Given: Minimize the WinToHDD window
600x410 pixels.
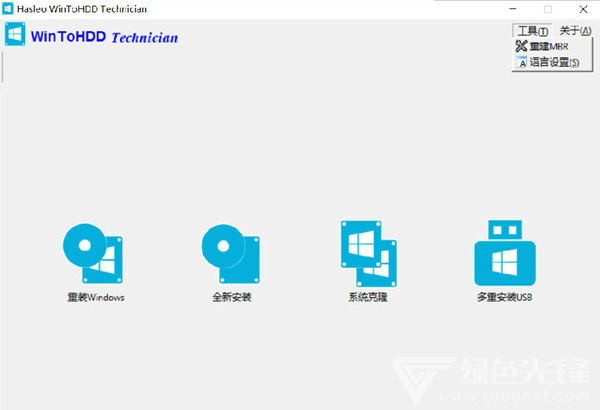Looking at the screenshot, I should coord(513,9).
